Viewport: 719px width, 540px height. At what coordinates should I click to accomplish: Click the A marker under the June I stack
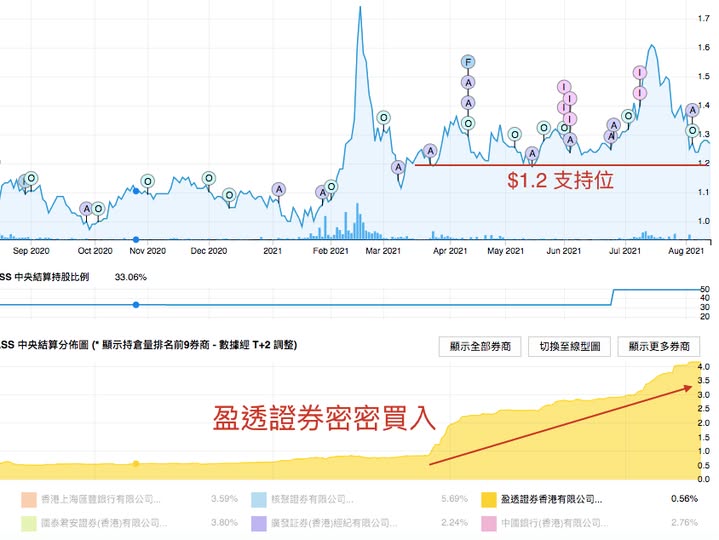click(570, 139)
